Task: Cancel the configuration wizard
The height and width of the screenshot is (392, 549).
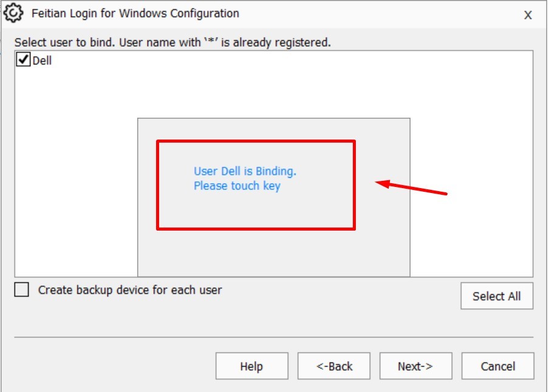Action: coord(497,366)
